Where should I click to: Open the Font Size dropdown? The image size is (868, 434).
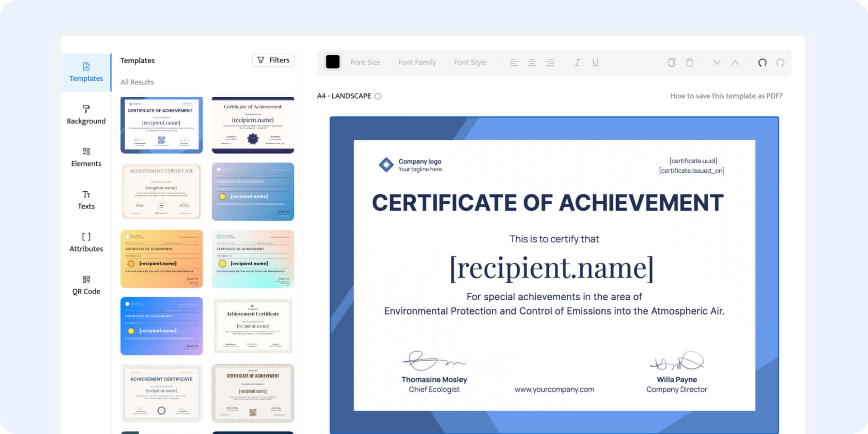tap(365, 62)
